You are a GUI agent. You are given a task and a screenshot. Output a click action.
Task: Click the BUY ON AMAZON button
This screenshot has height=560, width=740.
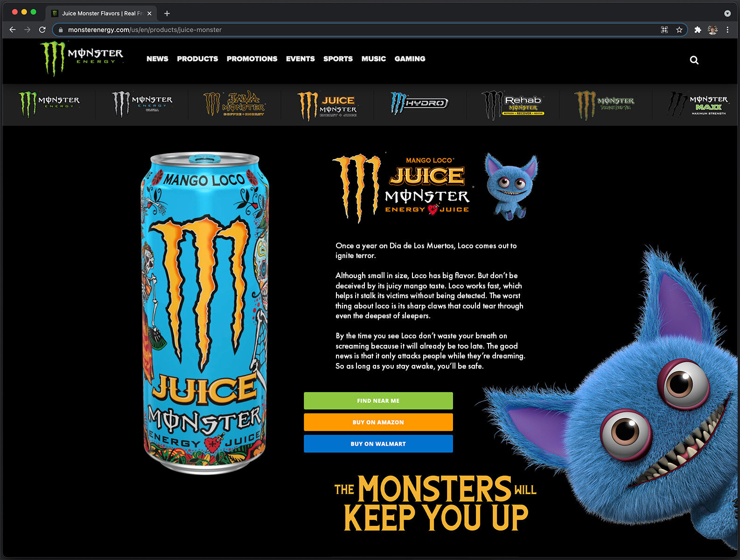pos(378,422)
